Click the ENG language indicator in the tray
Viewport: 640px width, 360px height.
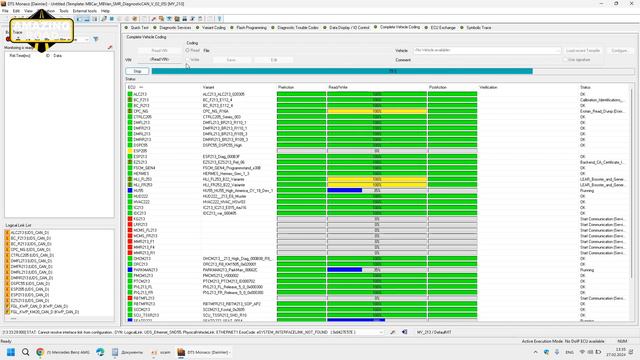click(x=569, y=352)
